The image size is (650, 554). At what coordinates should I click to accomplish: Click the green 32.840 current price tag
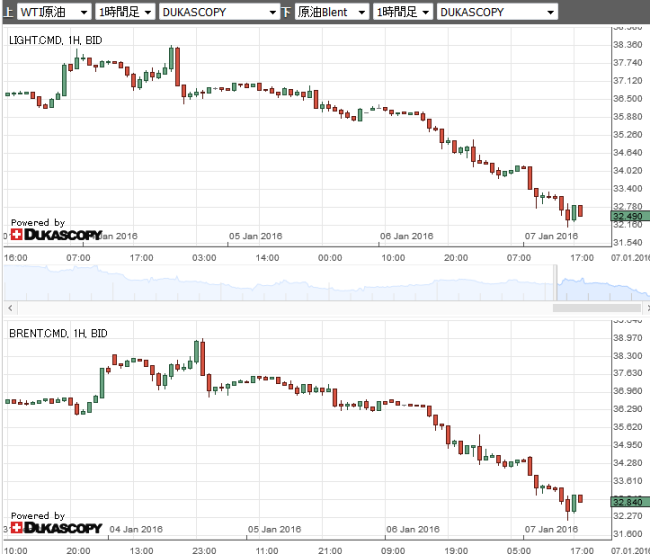coord(628,501)
